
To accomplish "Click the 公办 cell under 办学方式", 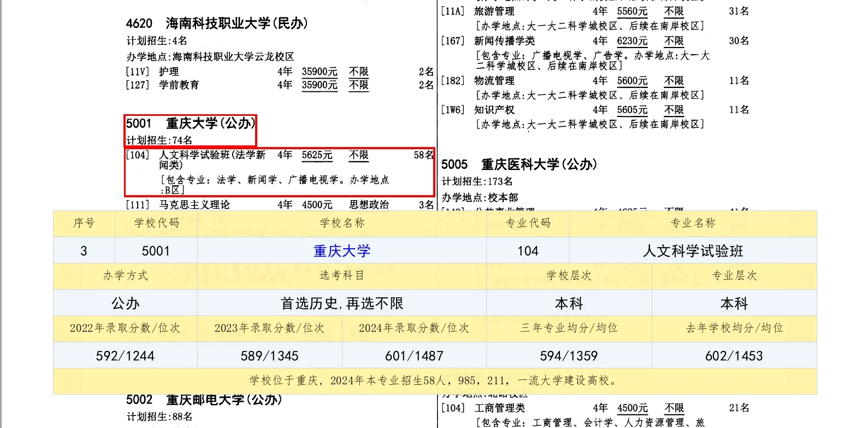I will click(x=125, y=303).
